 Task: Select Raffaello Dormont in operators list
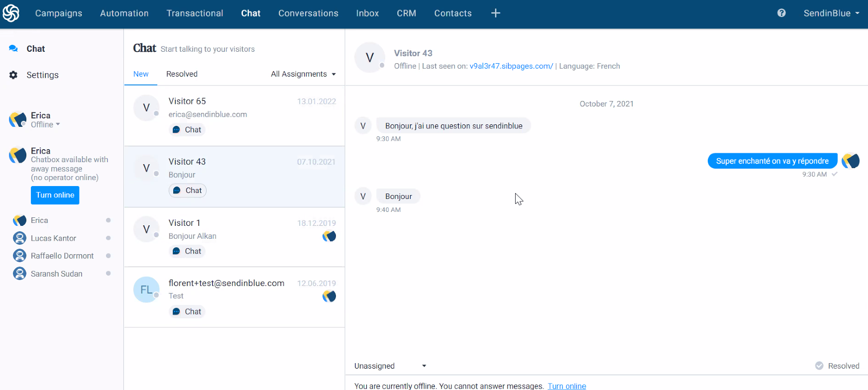pos(62,256)
